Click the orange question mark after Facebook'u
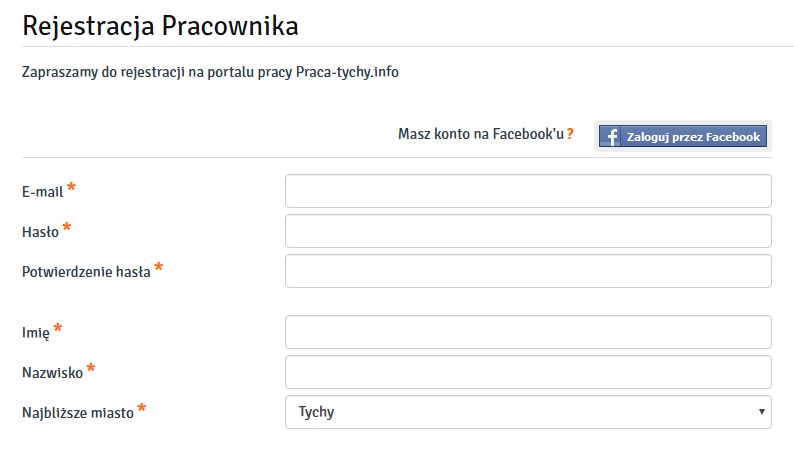Viewport: 794px width, 450px height. 570,134
